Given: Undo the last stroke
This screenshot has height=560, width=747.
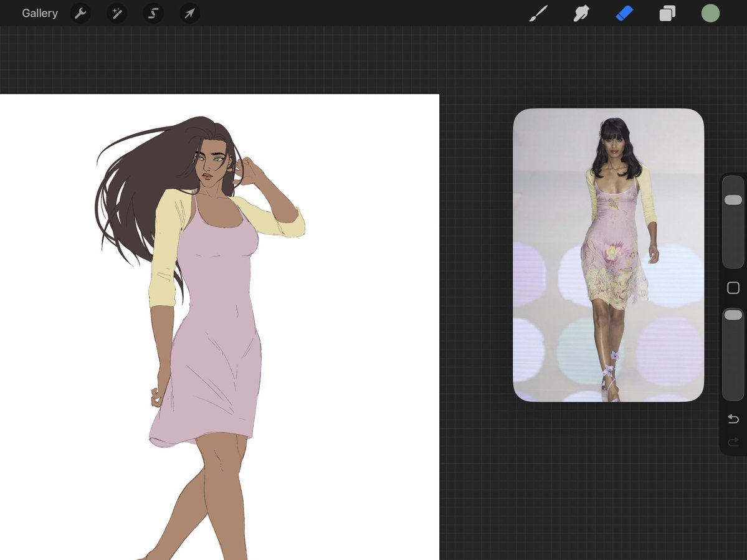Looking at the screenshot, I should click(x=733, y=419).
